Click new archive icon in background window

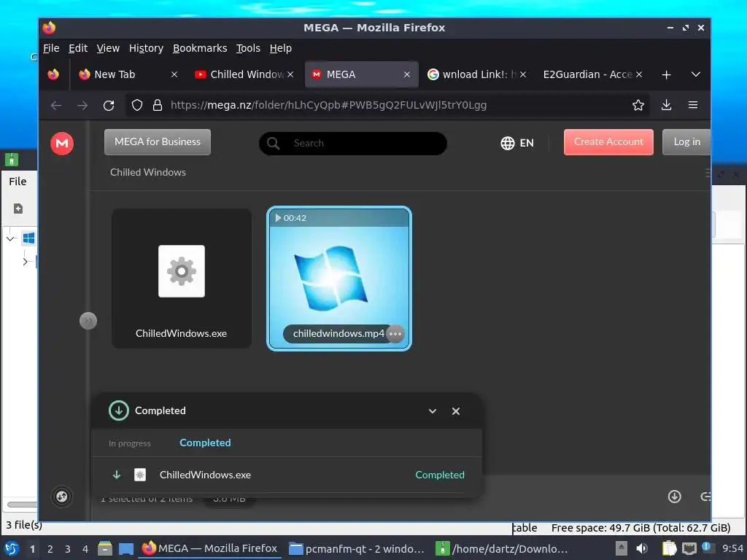[x=18, y=209]
